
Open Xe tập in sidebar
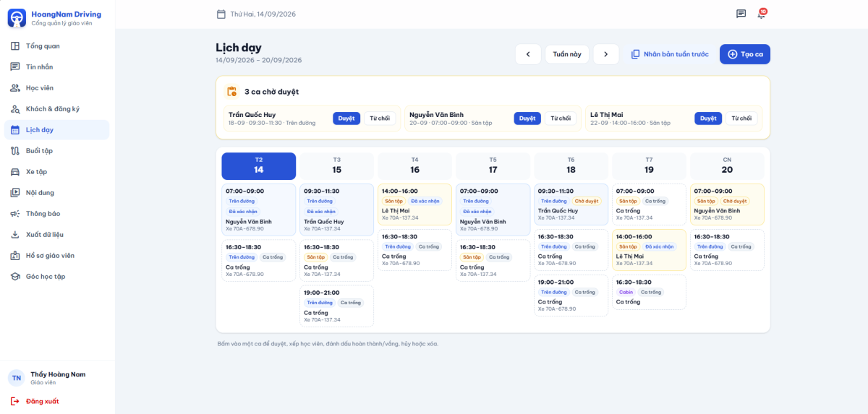point(57,172)
